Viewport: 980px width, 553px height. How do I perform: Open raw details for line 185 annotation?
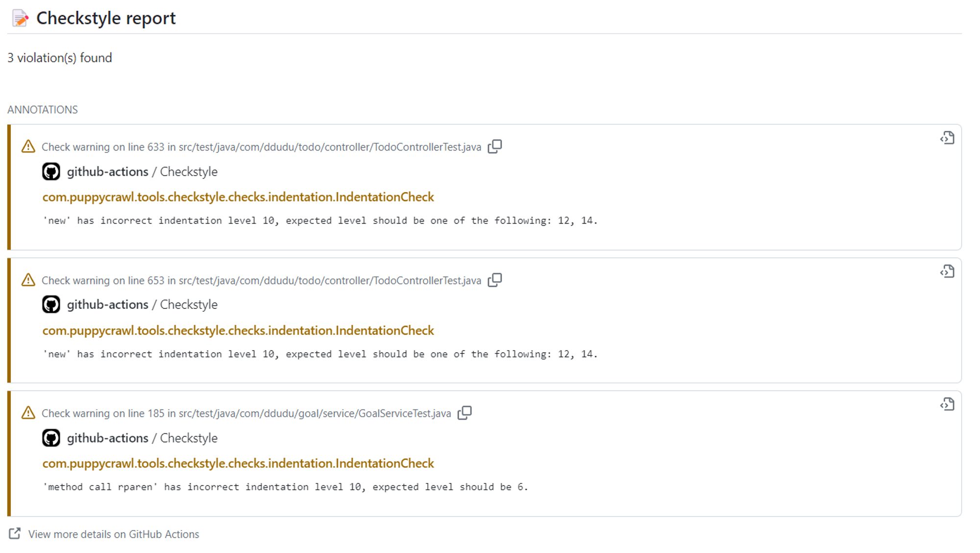pos(947,404)
